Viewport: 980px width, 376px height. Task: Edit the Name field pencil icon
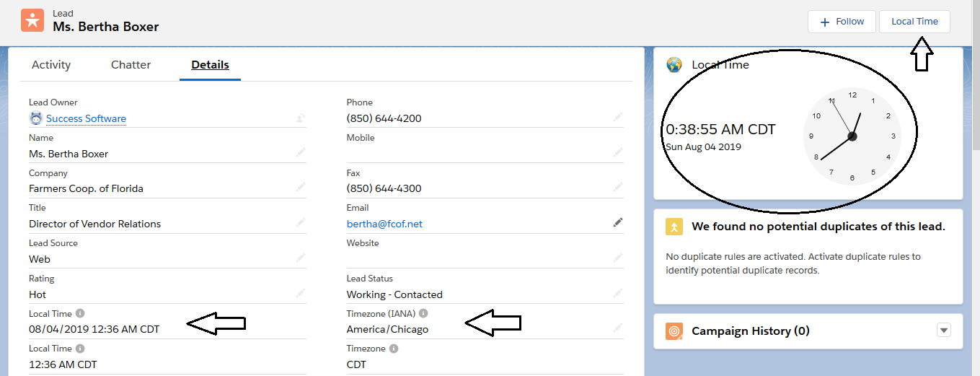tap(301, 152)
